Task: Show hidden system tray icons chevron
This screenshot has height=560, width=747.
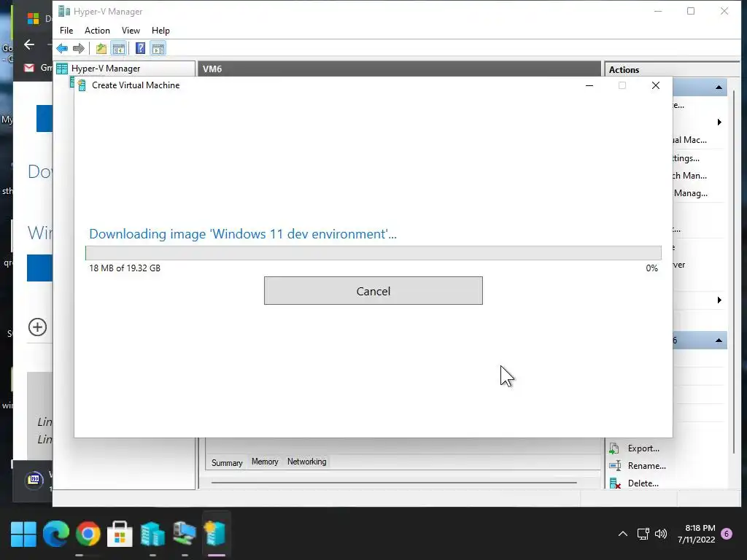Action: pos(623,534)
